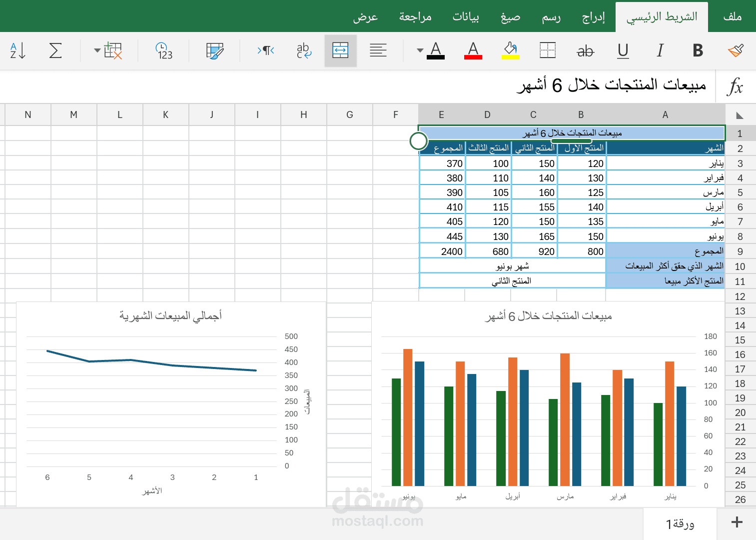
Task: Click cell الشهر الذي حقق أكثر المبيعات
Action: 665,266
